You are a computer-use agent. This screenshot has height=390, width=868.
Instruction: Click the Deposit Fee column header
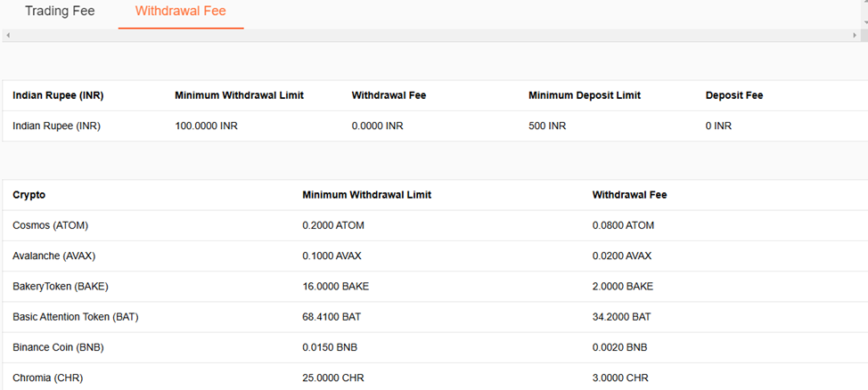pos(733,95)
